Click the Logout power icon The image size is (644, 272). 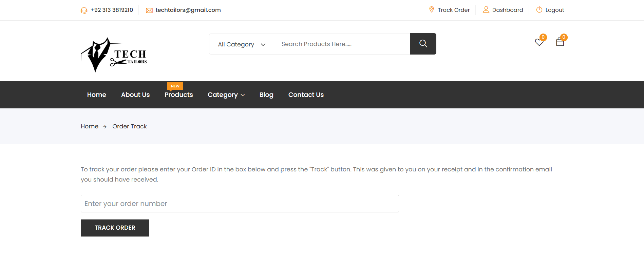point(539,9)
